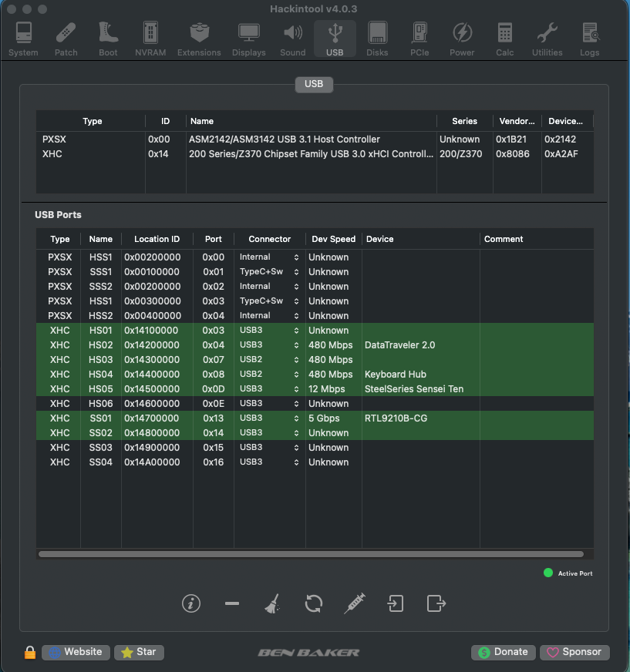Click the Import icon in the bottom toolbar
630x672 pixels.
(x=395, y=603)
